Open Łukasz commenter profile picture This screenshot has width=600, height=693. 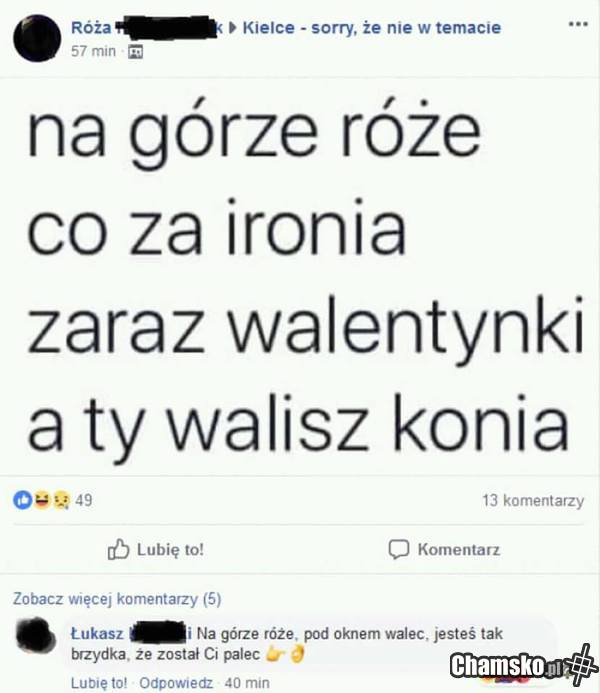point(36,635)
